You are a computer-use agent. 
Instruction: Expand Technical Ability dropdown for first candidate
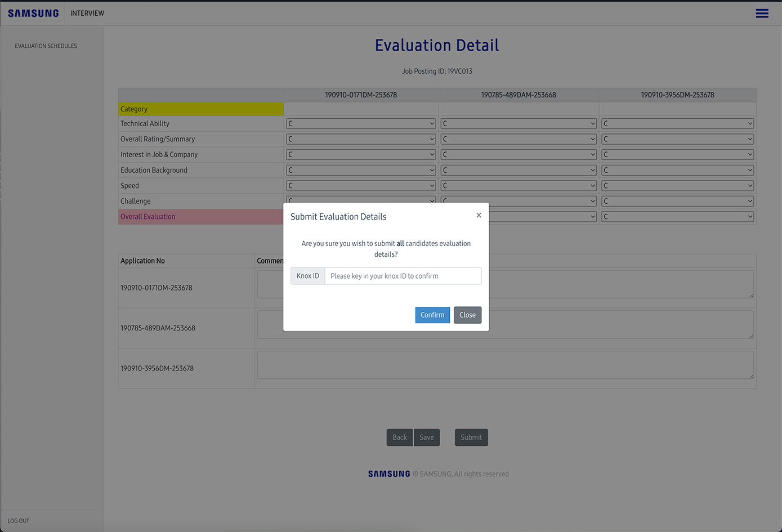(x=361, y=124)
